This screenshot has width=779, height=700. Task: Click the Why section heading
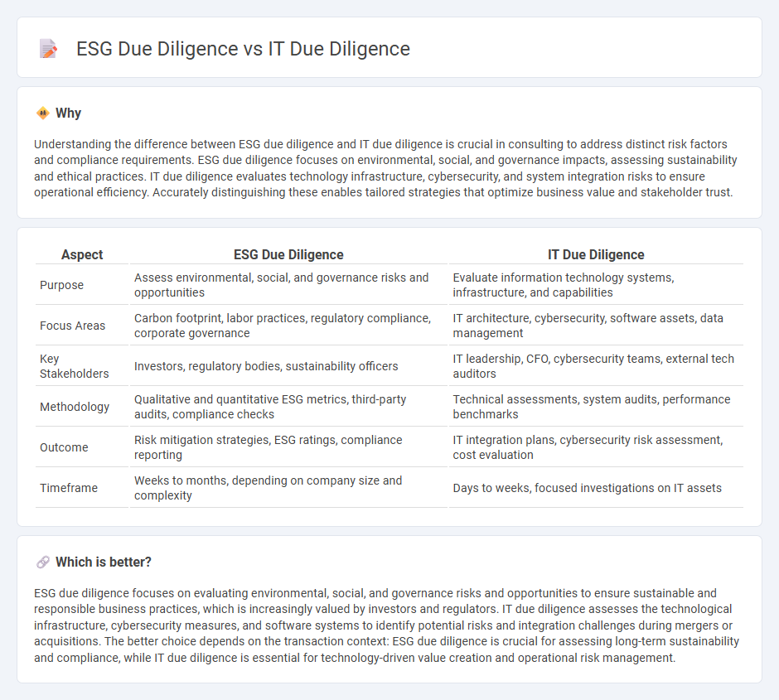tap(68, 113)
